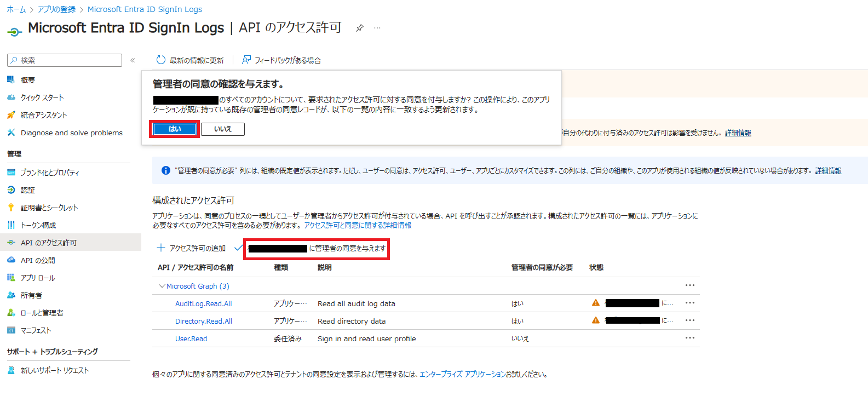Open API の公開 cloud icon
The width and height of the screenshot is (868, 396).
click(x=11, y=260)
